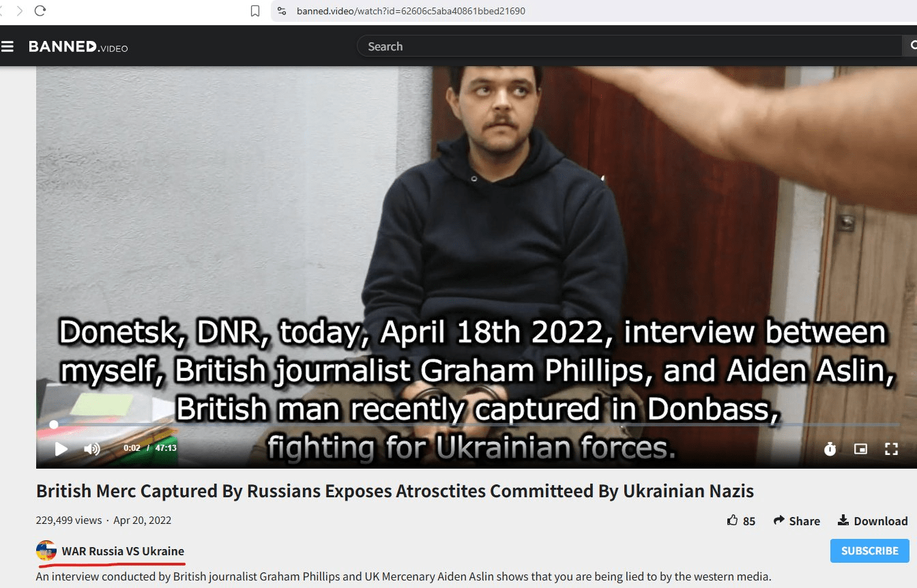Like the video with the thumbs-up icon
The width and height of the screenshot is (917, 588).
pos(733,520)
